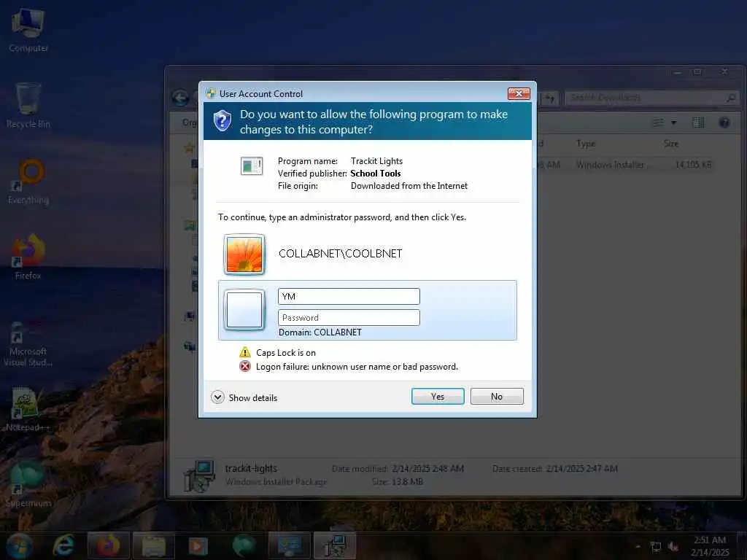The width and height of the screenshot is (747, 560).
Task: Click the Size column header in Explorer
Action: click(x=671, y=144)
